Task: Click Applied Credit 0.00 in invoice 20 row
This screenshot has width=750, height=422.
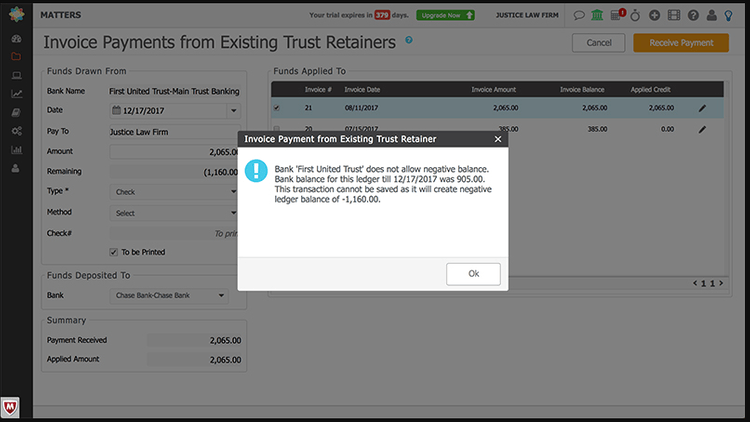Action: coord(667,129)
